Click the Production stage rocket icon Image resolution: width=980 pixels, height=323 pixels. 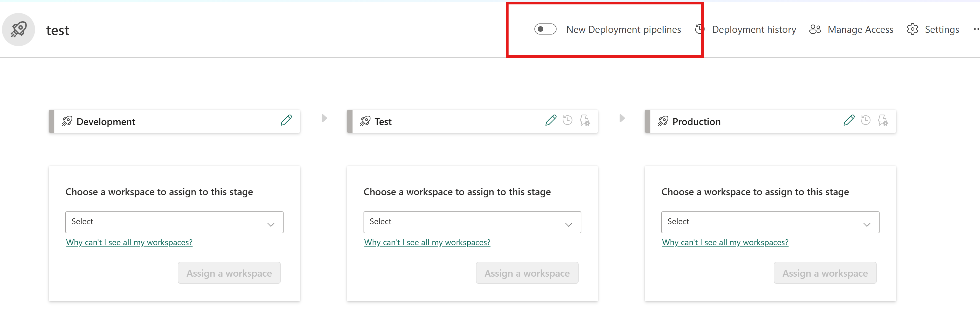tap(663, 121)
